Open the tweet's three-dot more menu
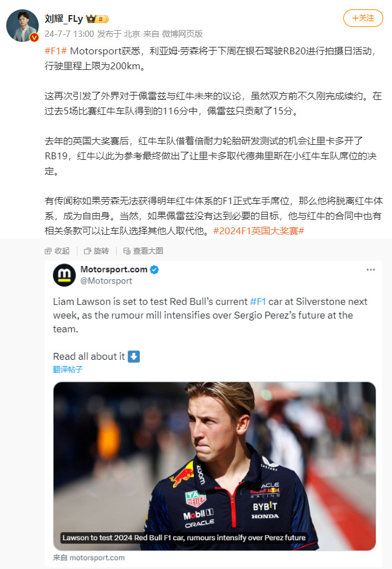Image resolution: width=392 pixels, height=569 pixels. (371, 270)
